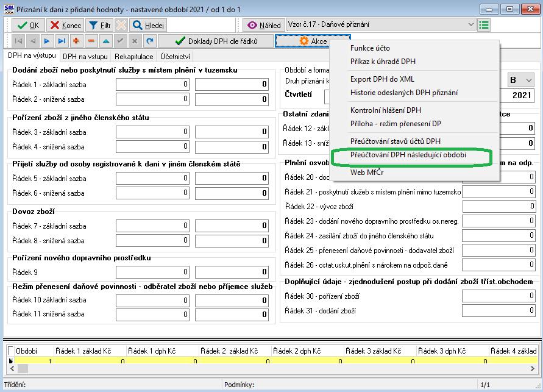Delete record minus icon
Image resolution: width=543 pixels, height=392 pixels.
point(91,41)
